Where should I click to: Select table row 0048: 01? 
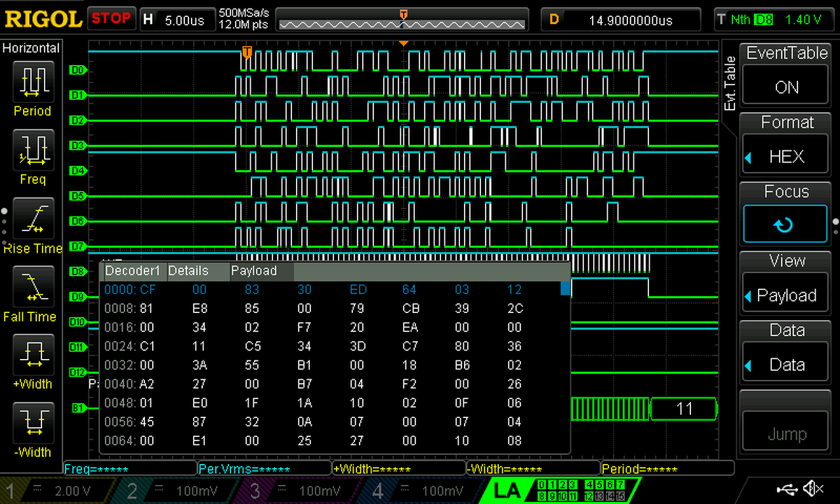click(330, 403)
